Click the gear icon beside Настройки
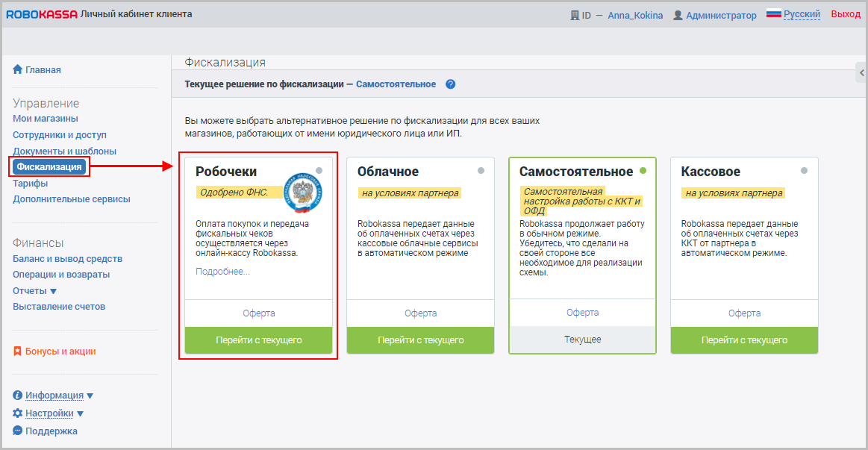The image size is (868, 450). click(x=18, y=413)
